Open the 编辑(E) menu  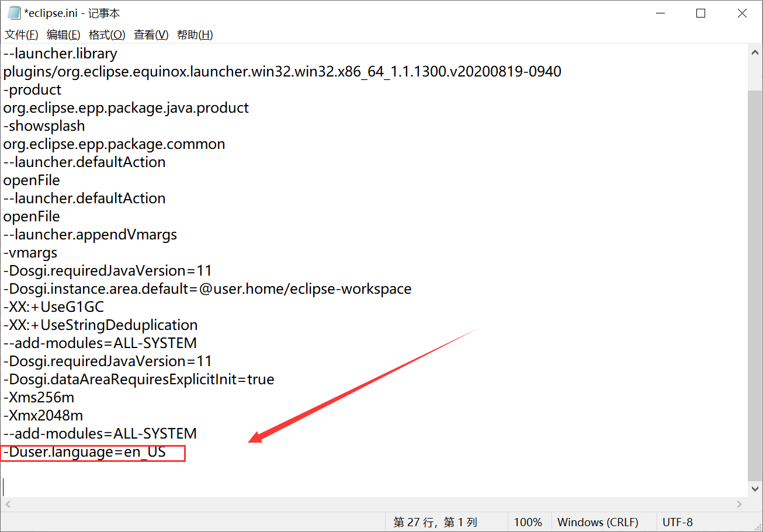coord(64,35)
